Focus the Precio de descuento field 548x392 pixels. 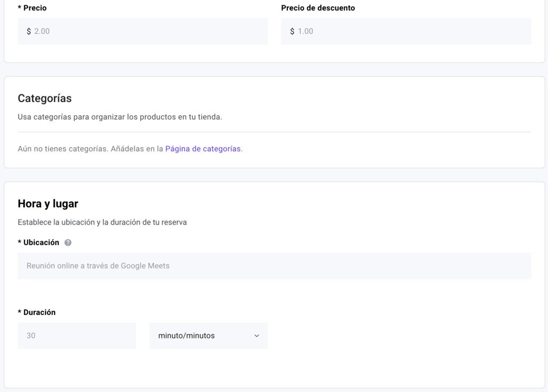(x=406, y=31)
